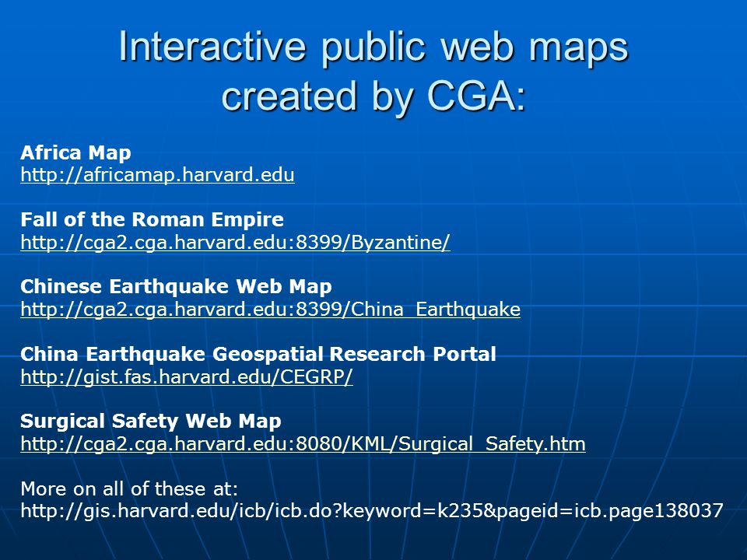The width and height of the screenshot is (747, 560).
Task: Open the gist.fas.harvard.edu/CEGRP link
Action: coord(187,377)
